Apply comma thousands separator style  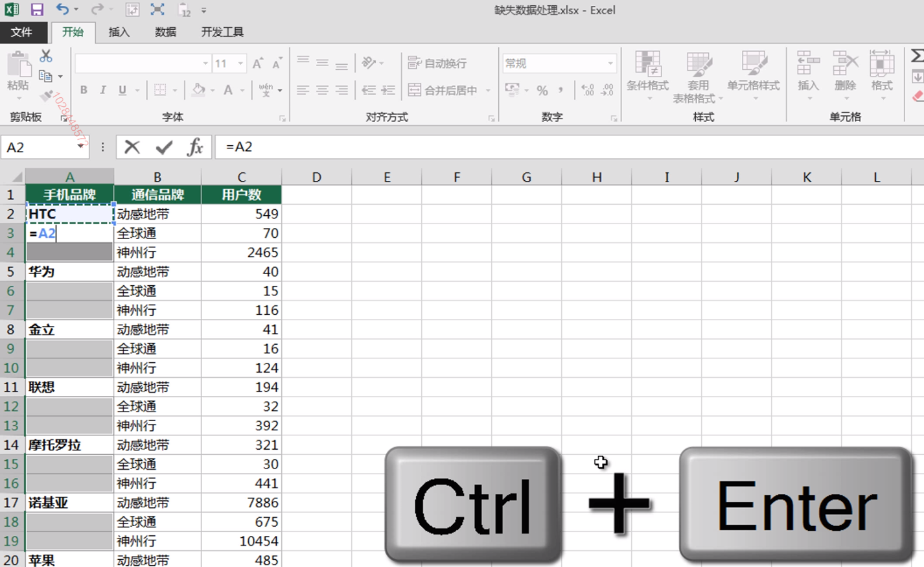coord(560,90)
